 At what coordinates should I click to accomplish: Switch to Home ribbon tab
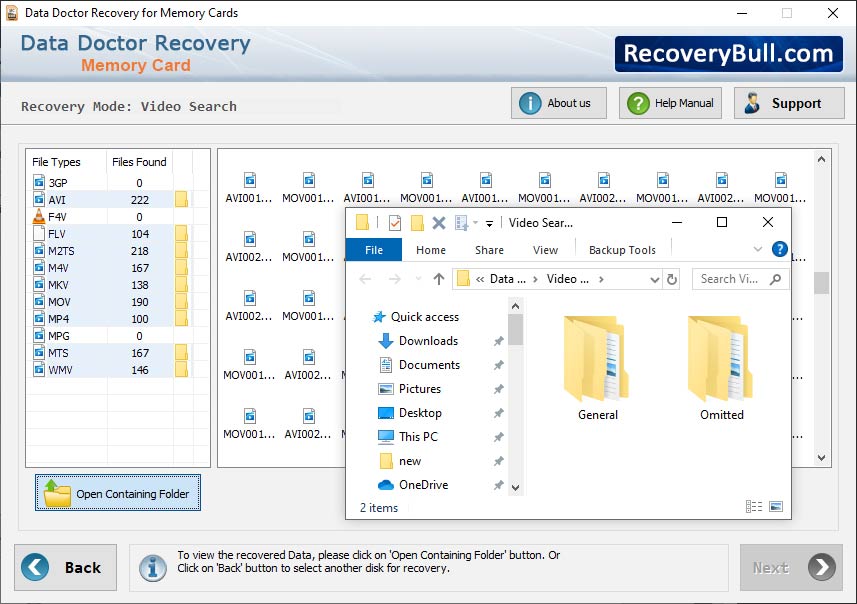(431, 250)
